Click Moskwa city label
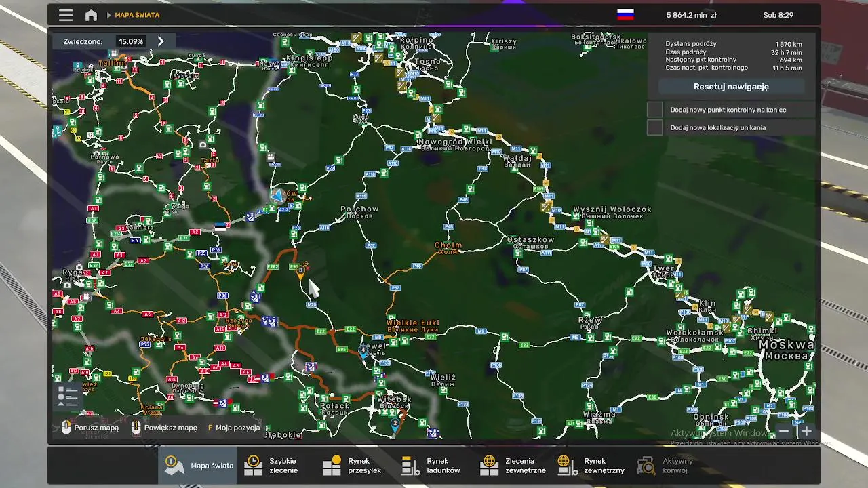Image resolution: width=868 pixels, height=488 pixels. 786,346
